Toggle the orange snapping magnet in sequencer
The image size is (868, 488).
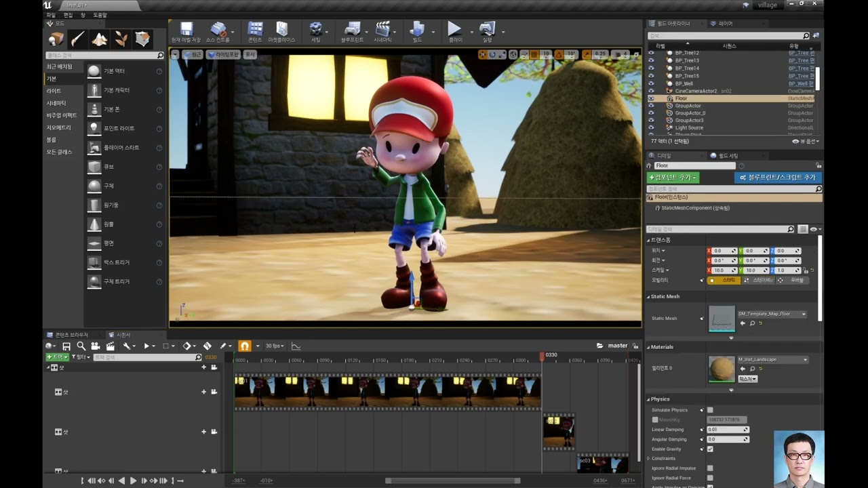[x=245, y=346]
